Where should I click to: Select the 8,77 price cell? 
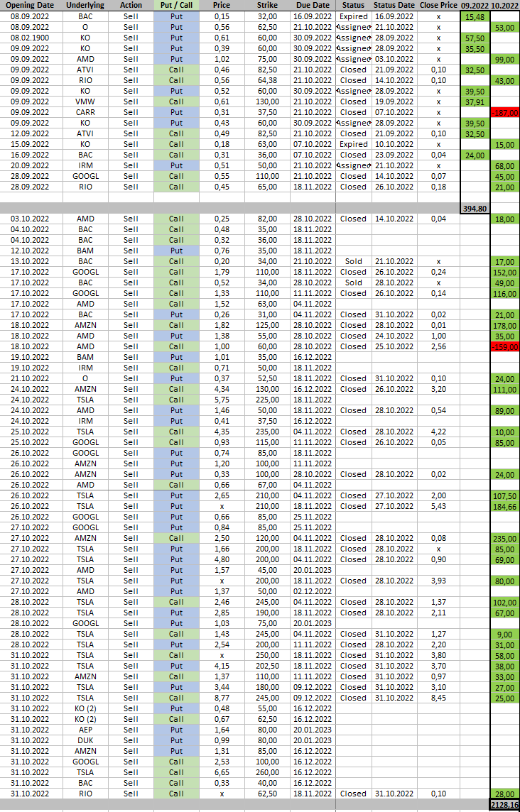coord(222,698)
